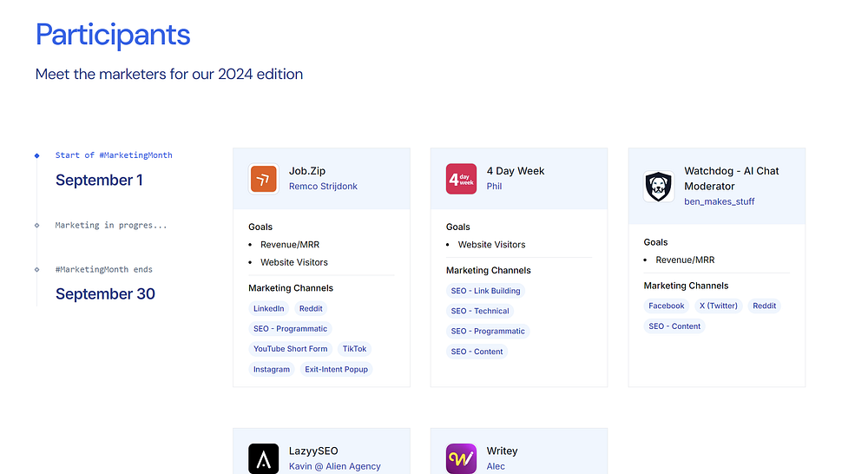Click the LazyySEO black logo icon
This screenshot has width=868, height=474.
[264, 458]
